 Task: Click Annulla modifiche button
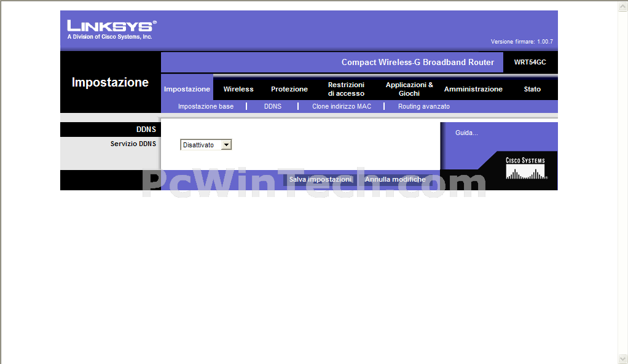tap(395, 179)
